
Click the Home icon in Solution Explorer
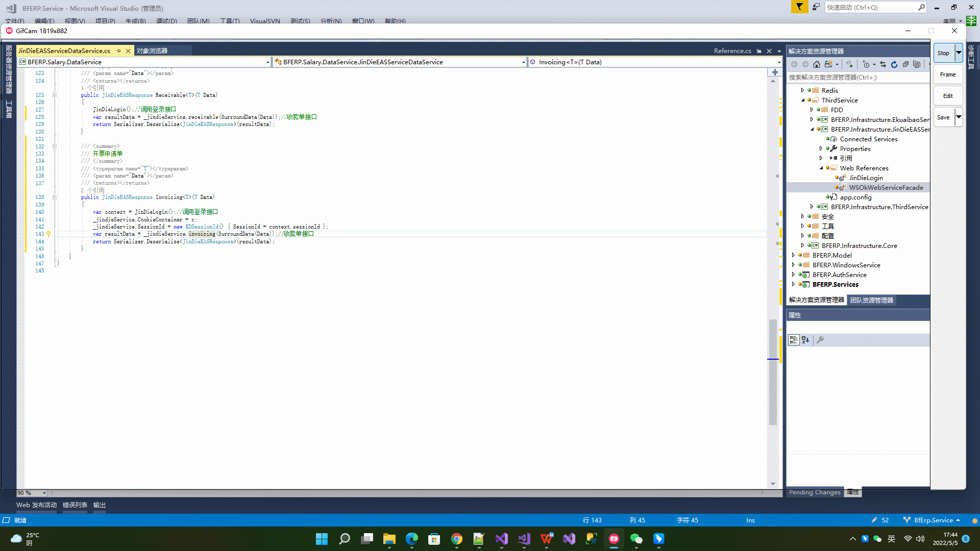816,64
